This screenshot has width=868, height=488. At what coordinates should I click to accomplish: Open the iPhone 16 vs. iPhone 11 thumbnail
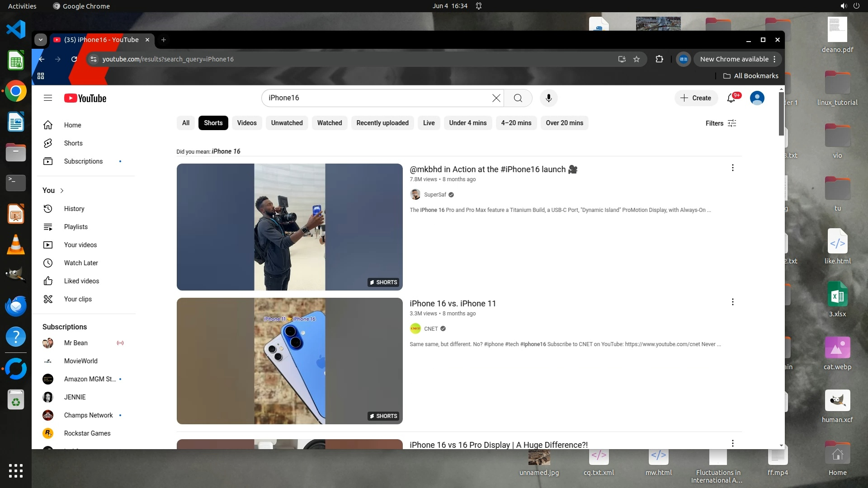coord(289,361)
